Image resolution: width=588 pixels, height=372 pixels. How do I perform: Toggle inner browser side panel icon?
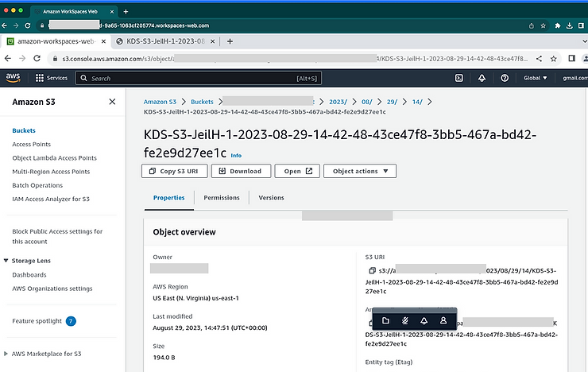(572, 59)
